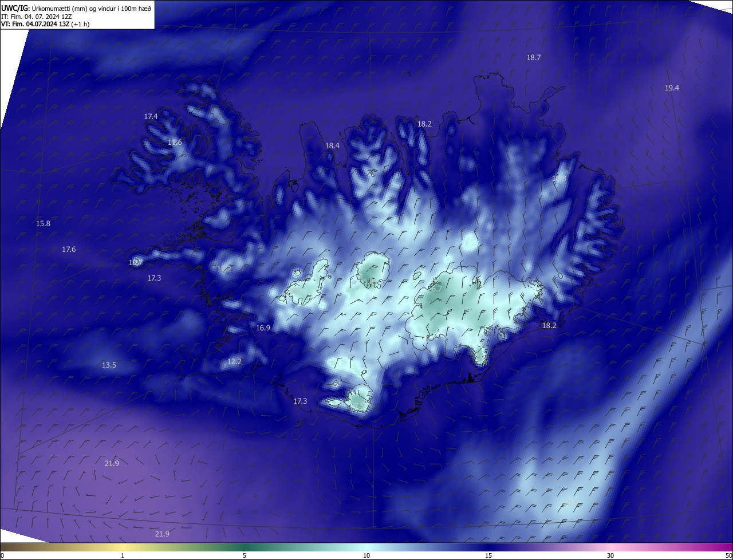This screenshot has height=560, width=733.
Task: Click the 10.8 value label on the map
Action: (x=559, y=179)
